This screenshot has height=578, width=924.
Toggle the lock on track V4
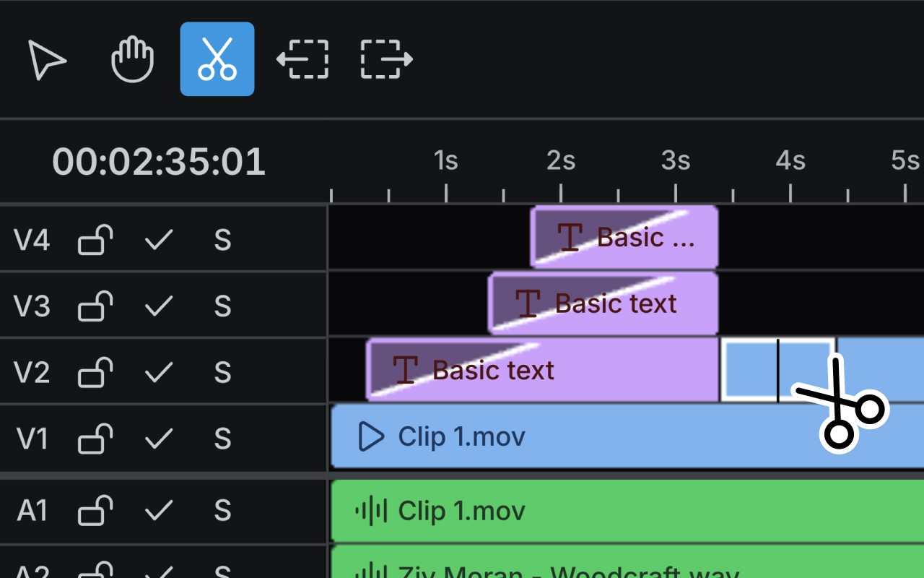click(x=95, y=240)
